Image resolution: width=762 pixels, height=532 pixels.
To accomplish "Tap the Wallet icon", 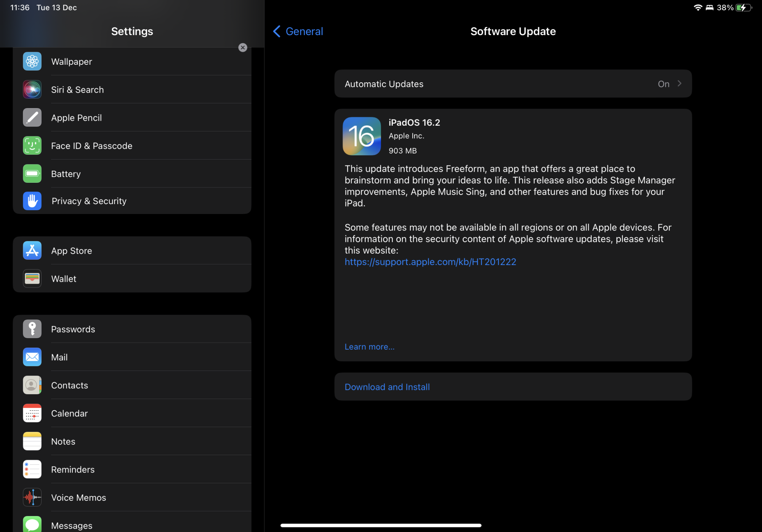I will (x=32, y=279).
